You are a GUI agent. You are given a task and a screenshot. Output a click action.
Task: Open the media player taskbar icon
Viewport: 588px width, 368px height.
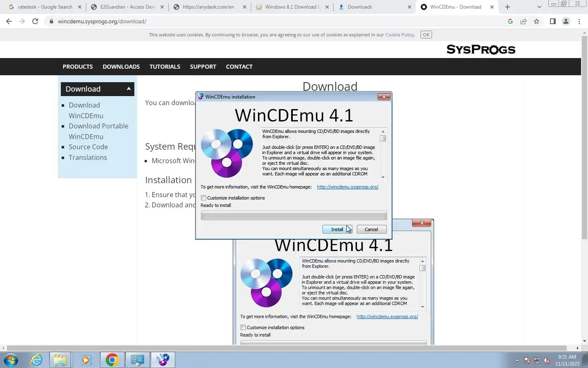tap(86, 360)
